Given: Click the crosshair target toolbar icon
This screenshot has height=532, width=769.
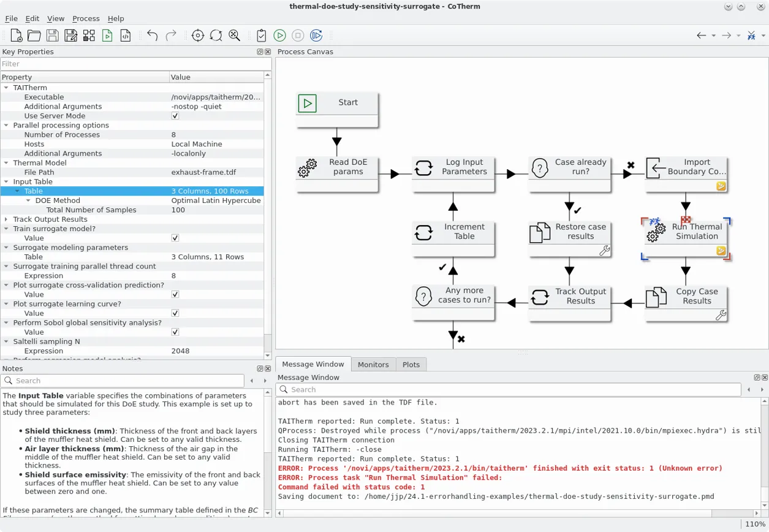Looking at the screenshot, I should pyautogui.click(x=197, y=36).
